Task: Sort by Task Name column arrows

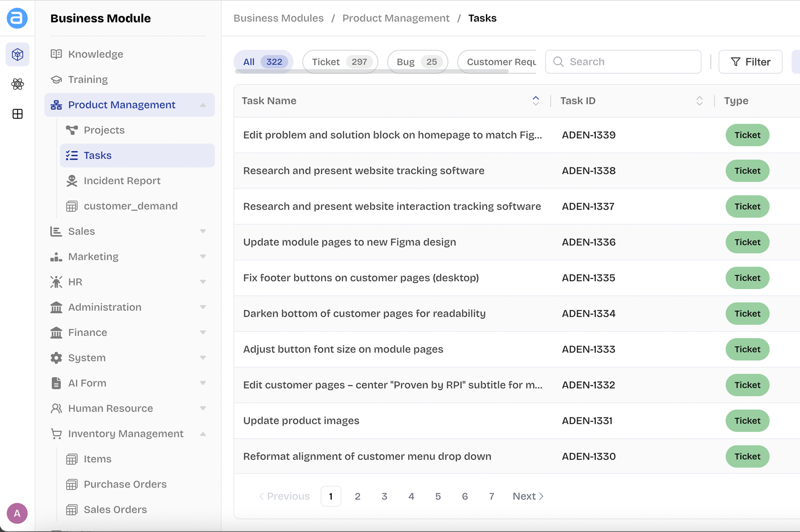Action: [x=535, y=101]
